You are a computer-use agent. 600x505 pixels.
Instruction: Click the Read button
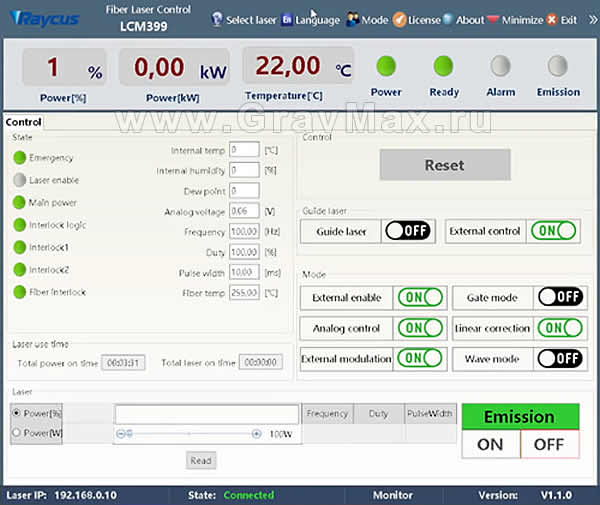[x=201, y=460]
